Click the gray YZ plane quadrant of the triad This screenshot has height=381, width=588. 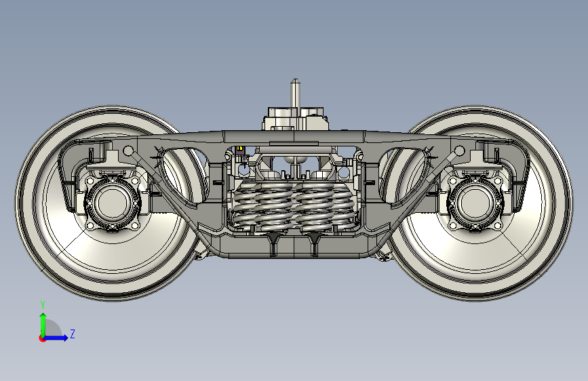(x=53, y=328)
